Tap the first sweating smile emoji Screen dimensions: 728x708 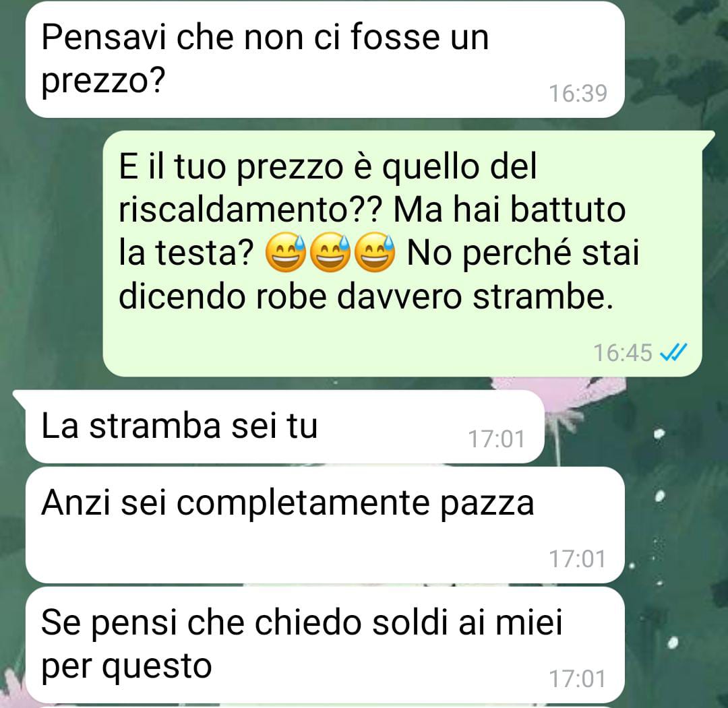[286, 253]
